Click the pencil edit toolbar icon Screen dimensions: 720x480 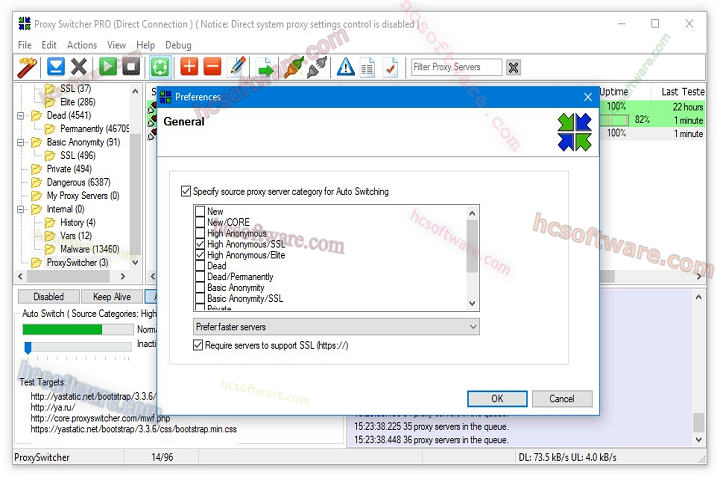(237, 67)
